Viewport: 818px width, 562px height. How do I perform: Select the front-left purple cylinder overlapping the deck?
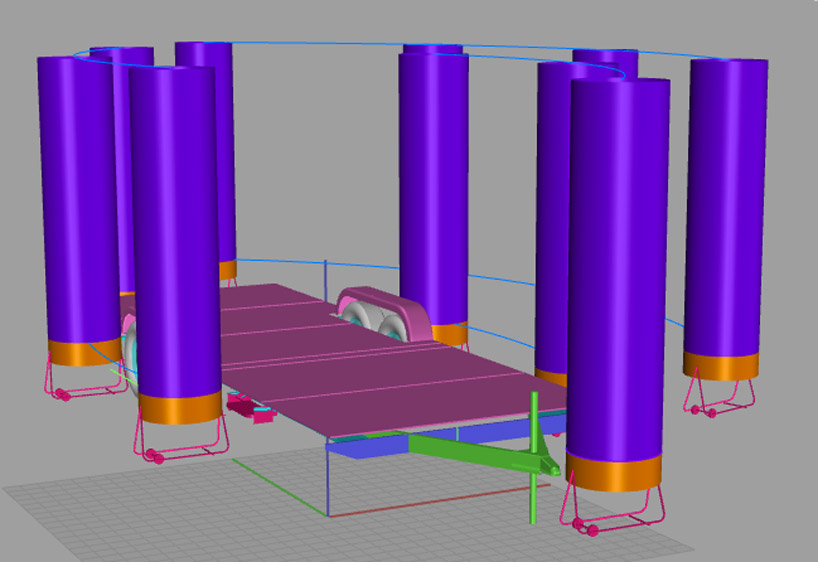[175, 230]
